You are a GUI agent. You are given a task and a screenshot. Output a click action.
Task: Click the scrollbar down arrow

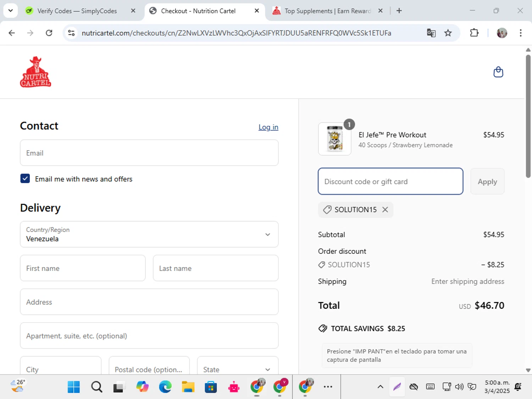(528, 370)
